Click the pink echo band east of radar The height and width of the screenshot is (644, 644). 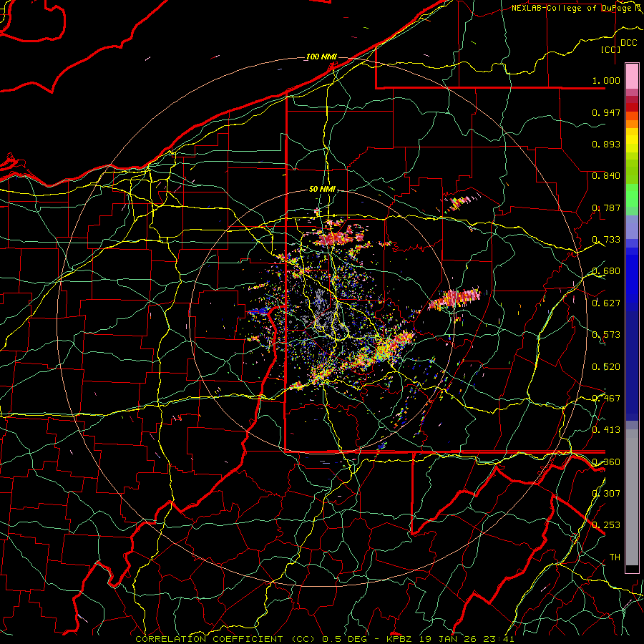pyautogui.click(x=455, y=299)
